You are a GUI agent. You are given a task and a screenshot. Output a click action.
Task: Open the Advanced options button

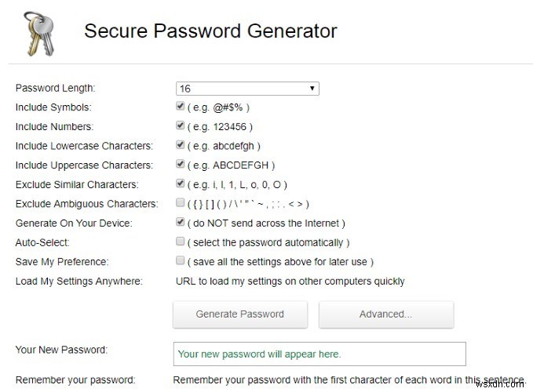[x=385, y=314]
